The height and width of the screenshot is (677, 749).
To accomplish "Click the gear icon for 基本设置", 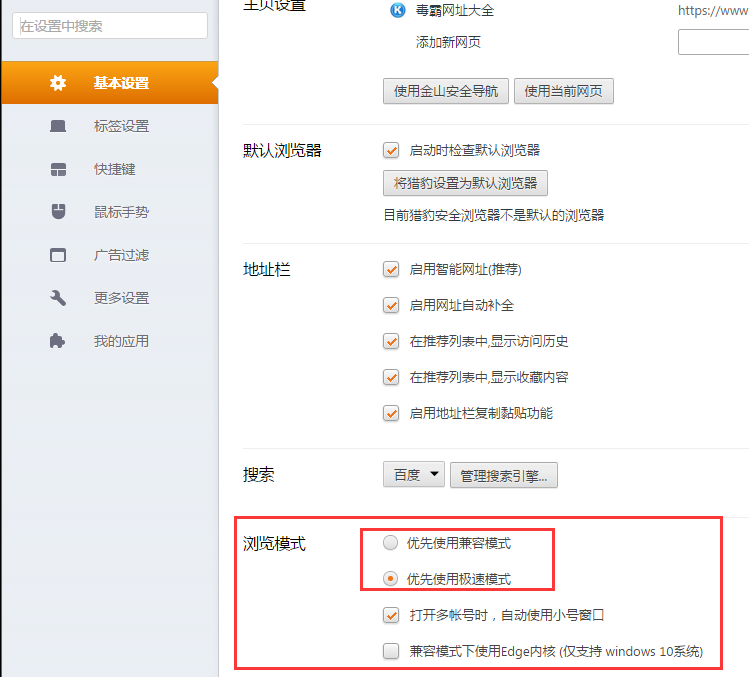I will (58, 83).
